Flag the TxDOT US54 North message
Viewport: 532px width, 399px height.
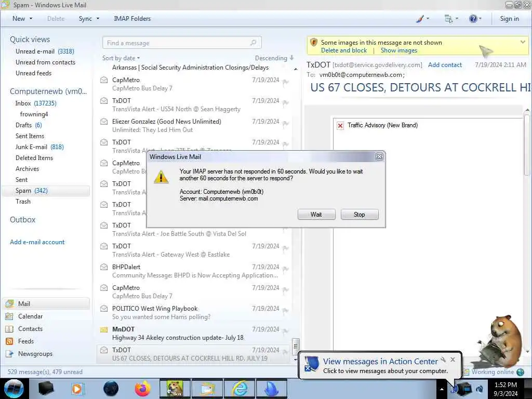coord(286,102)
